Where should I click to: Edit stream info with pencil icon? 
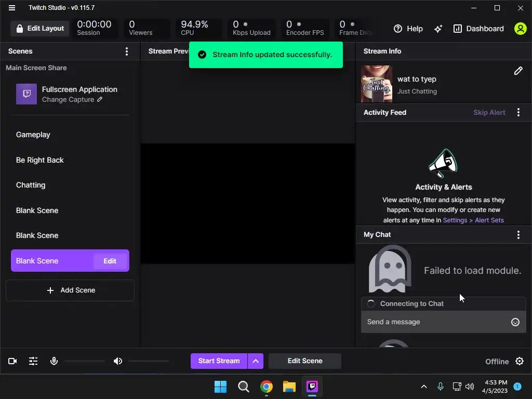[x=518, y=71]
